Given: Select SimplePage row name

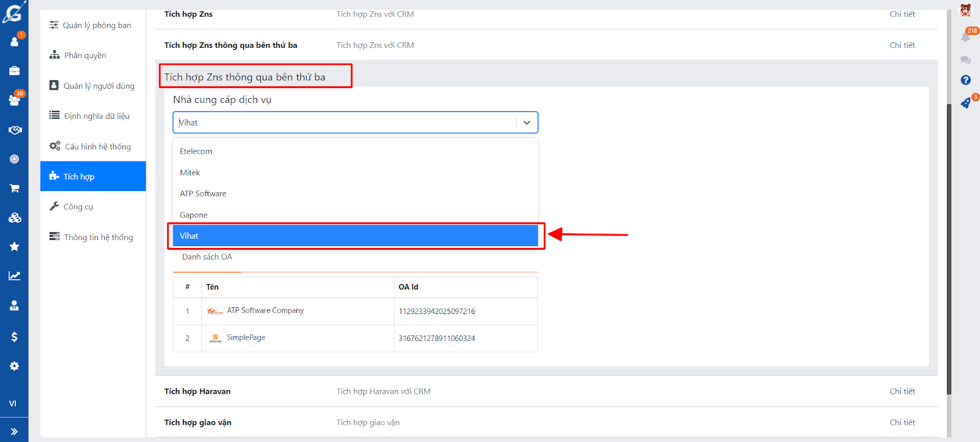Looking at the screenshot, I should coord(246,337).
